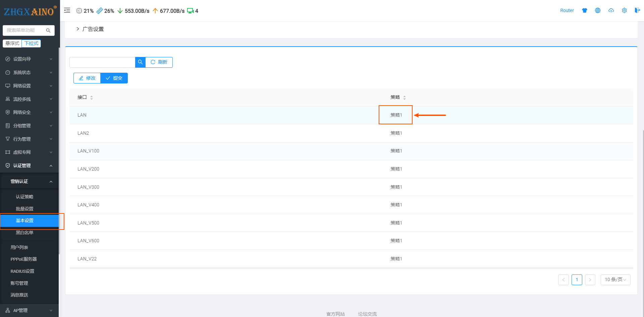The image size is (644, 317).
Task: Click the logout door icon
Action: [x=637, y=10]
